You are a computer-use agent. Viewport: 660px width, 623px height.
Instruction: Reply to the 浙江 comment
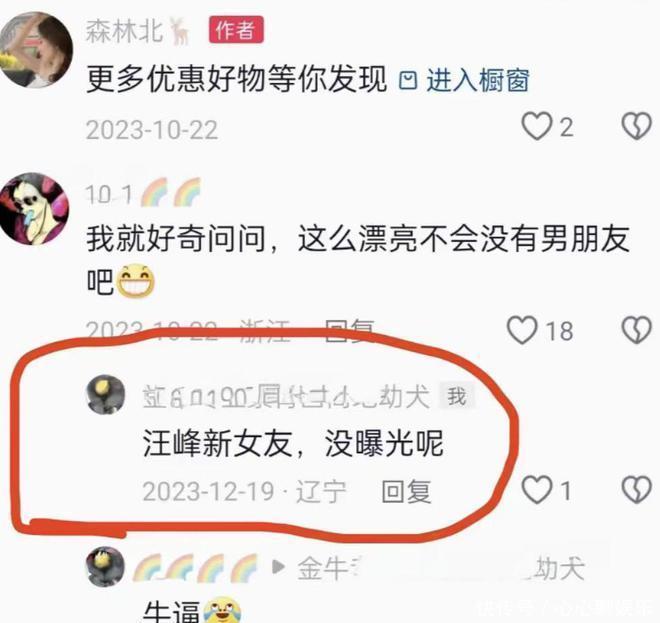350,330
